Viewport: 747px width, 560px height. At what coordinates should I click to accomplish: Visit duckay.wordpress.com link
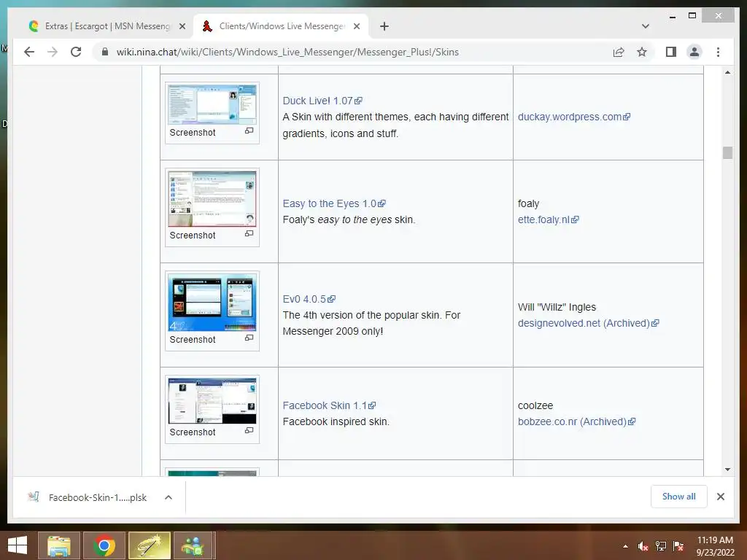574,117
